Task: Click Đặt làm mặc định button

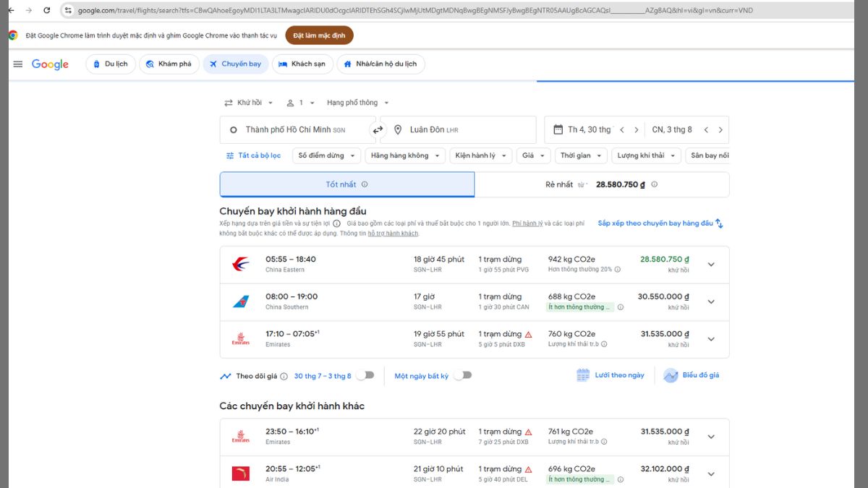Action: pyautogui.click(x=319, y=35)
